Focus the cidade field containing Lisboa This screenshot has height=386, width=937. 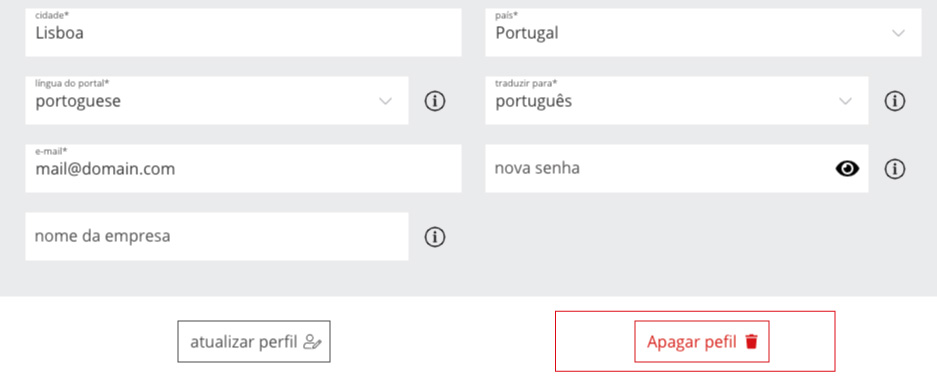click(x=243, y=33)
